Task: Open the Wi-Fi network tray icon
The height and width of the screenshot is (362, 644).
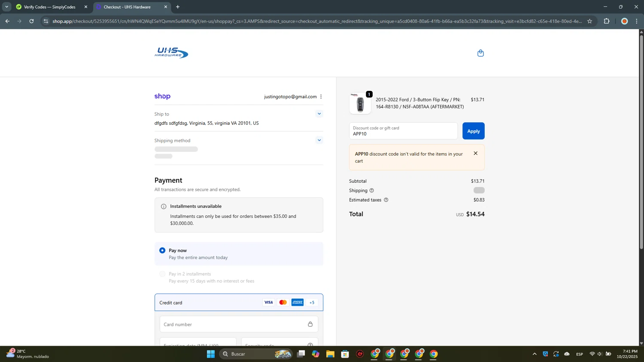Action: 592,354
